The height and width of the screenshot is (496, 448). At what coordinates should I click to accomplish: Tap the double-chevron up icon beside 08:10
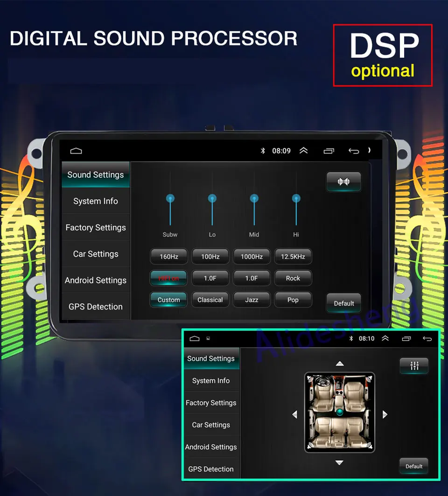point(385,338)
